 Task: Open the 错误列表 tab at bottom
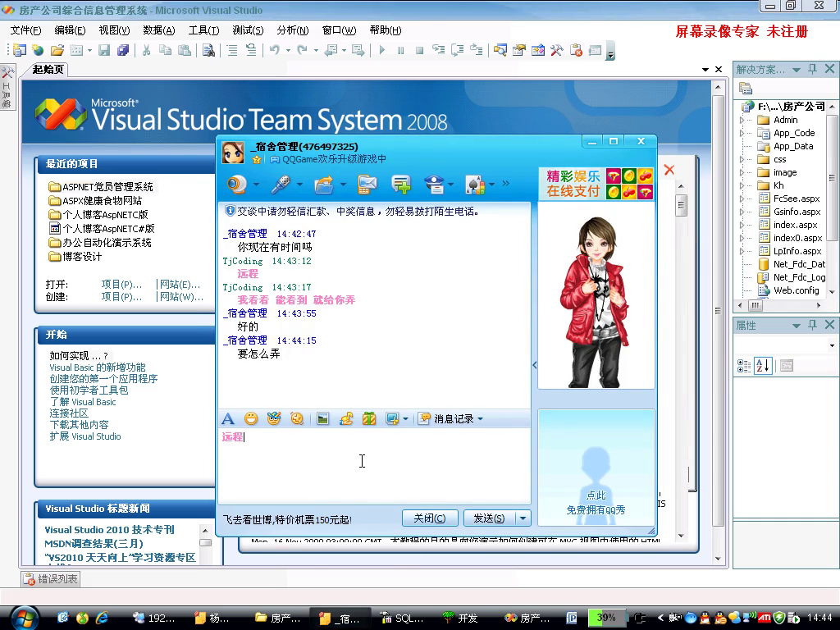point(52,579)
